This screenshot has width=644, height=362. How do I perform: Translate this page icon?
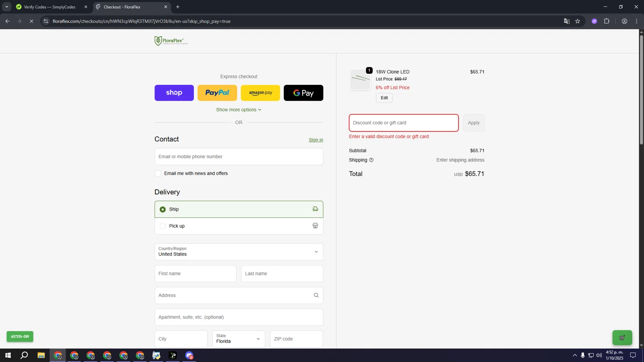(567, 21)
